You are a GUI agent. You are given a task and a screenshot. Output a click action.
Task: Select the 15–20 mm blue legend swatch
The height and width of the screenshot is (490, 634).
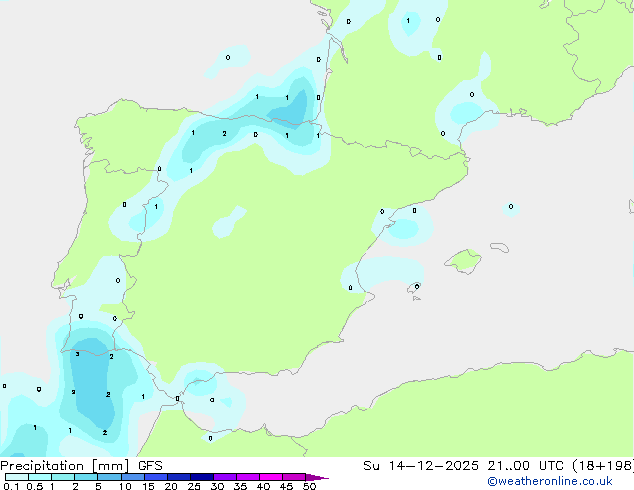pos(156,477)
